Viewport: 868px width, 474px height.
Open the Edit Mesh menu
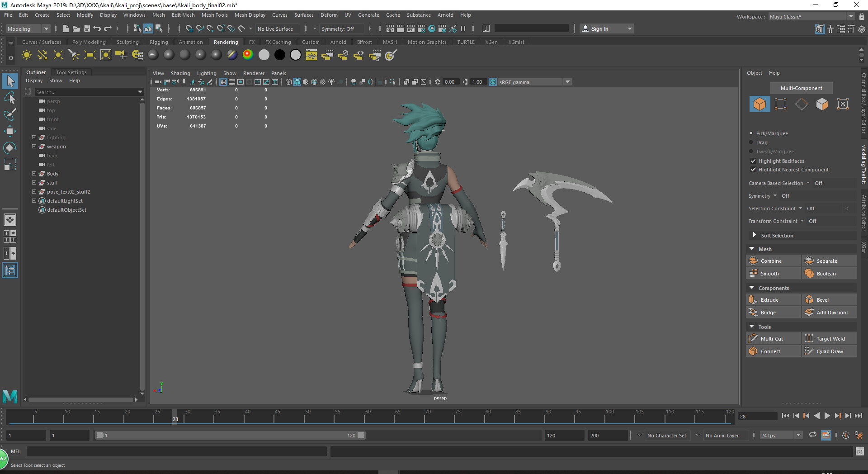coord(183,15)
